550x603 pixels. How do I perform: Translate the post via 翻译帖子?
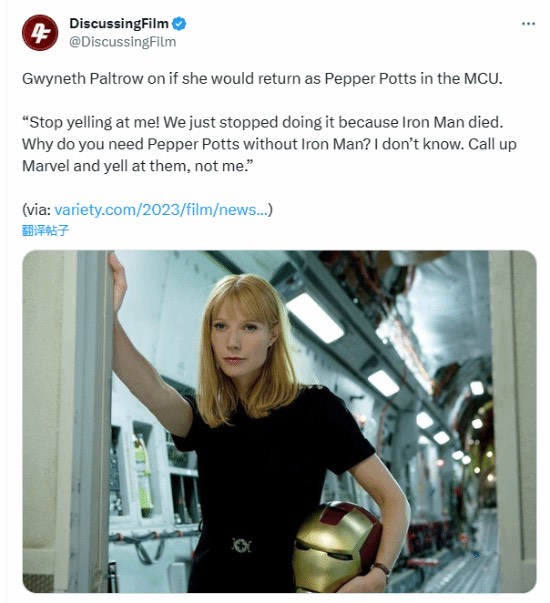click(x=45, y=230)
